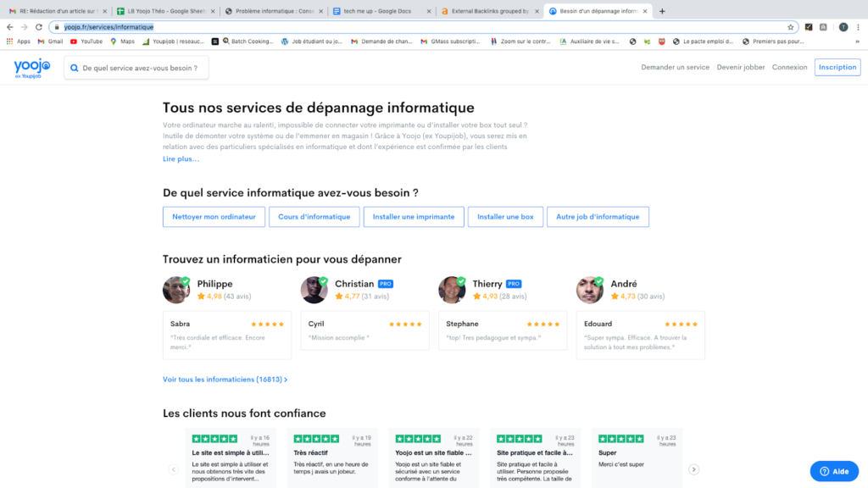Image resolution: width=868 pixels, height=488 pixels.
Task: Click the Yoojo logo
Action: click(x=32, y=68)
